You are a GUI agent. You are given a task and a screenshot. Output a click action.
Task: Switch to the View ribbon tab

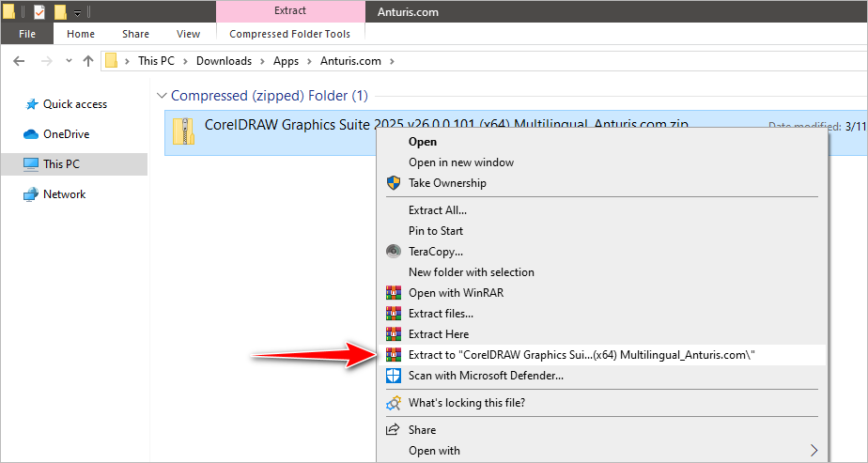(188, 34)
